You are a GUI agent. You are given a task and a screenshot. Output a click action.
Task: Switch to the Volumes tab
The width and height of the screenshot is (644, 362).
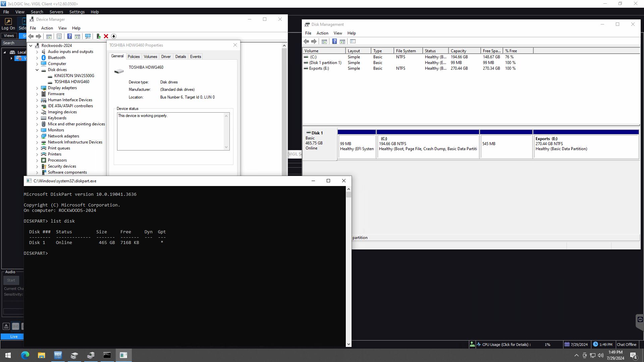(150, 57)
